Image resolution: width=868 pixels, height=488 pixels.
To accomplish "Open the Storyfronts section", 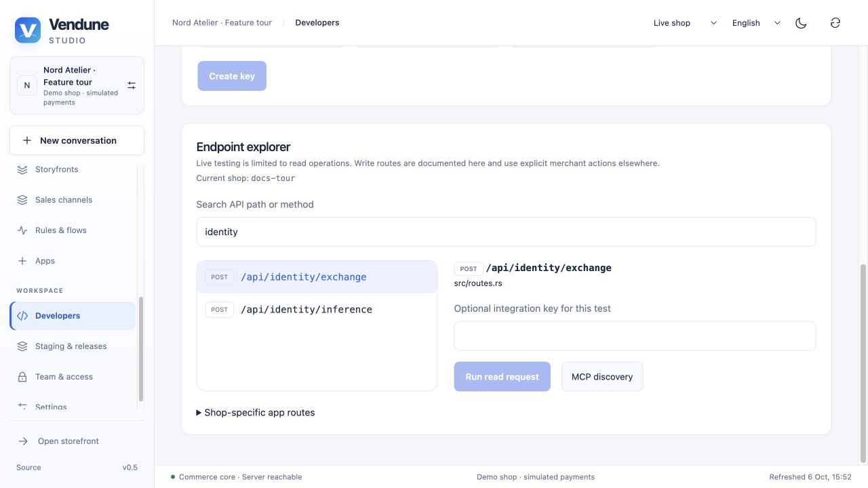I will (x=73, y=169).
